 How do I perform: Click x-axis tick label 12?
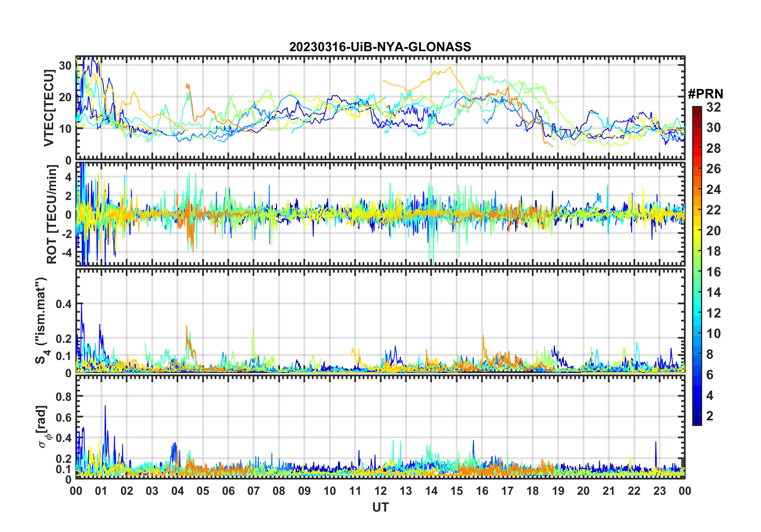point(380,491)
